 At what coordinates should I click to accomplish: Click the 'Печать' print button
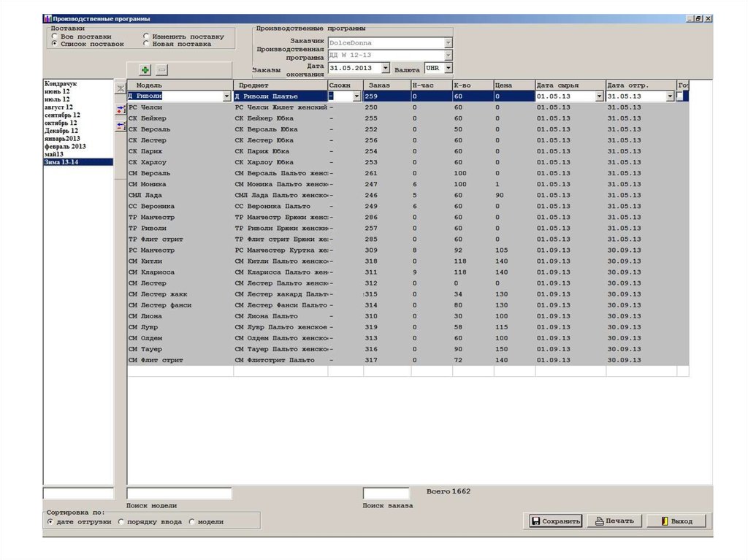click(x=615, y=521)
